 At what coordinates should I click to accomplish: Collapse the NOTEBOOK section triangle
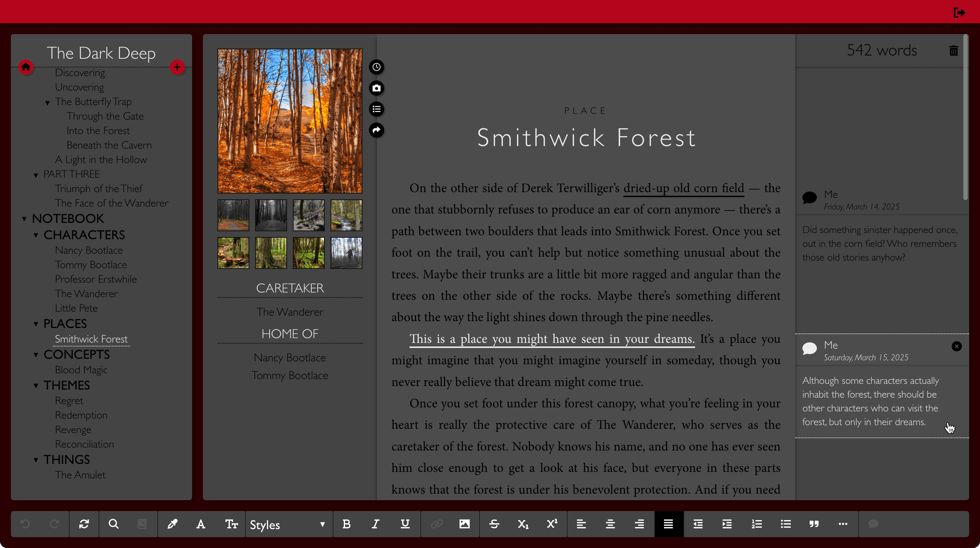(x=24, y=219)
